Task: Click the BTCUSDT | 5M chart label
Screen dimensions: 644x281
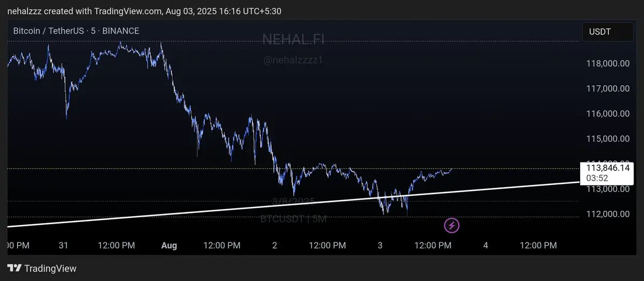Action: tap(293, 219)
